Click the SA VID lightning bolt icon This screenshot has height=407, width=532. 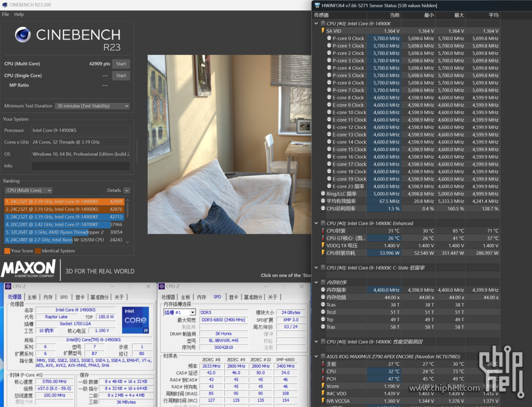pos(322,30)
